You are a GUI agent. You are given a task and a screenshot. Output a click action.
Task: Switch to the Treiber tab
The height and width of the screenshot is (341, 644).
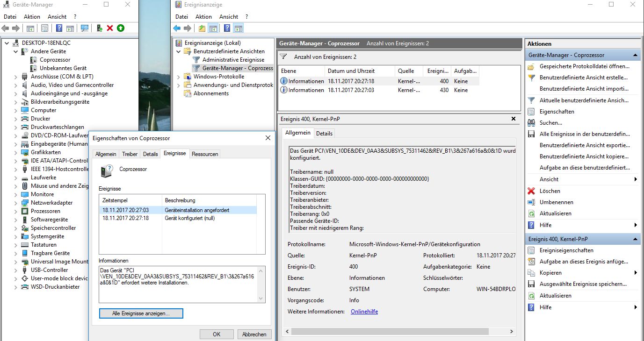[130, 154]
